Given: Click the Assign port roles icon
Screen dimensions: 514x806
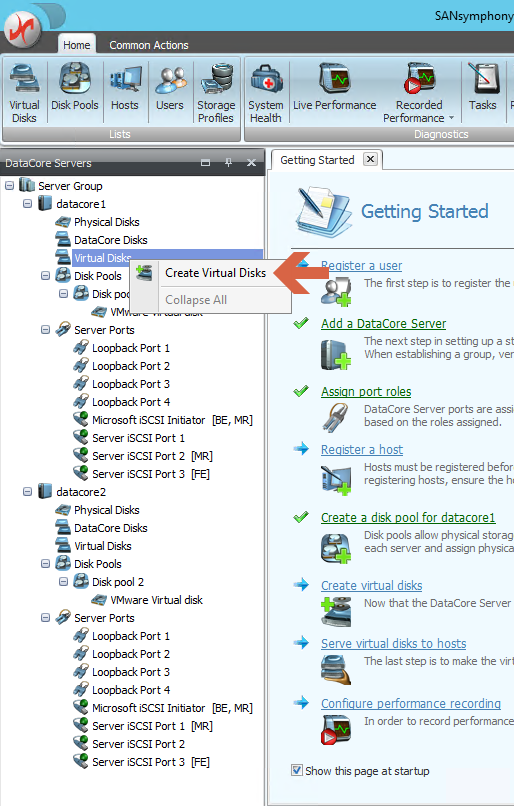Looking at the screenshot, I should click(335, 417).
